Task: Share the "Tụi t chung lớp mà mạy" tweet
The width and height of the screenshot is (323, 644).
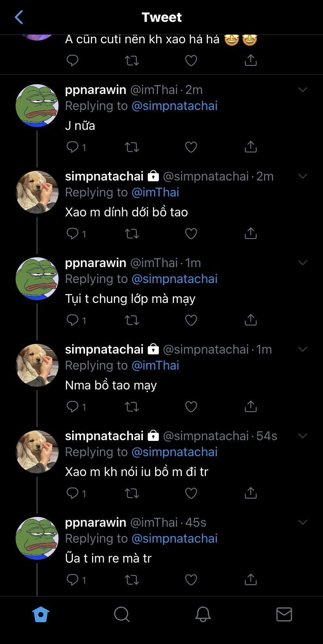Action: click(x=250, y=320)
